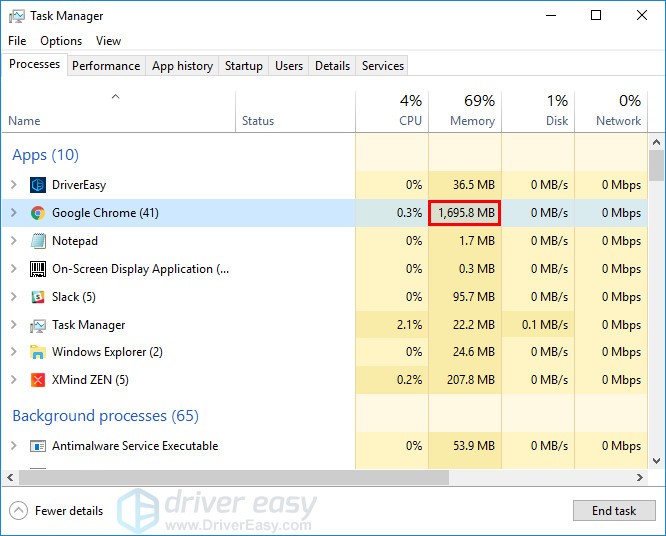Maximize the Task Manager window

point(596,15)
